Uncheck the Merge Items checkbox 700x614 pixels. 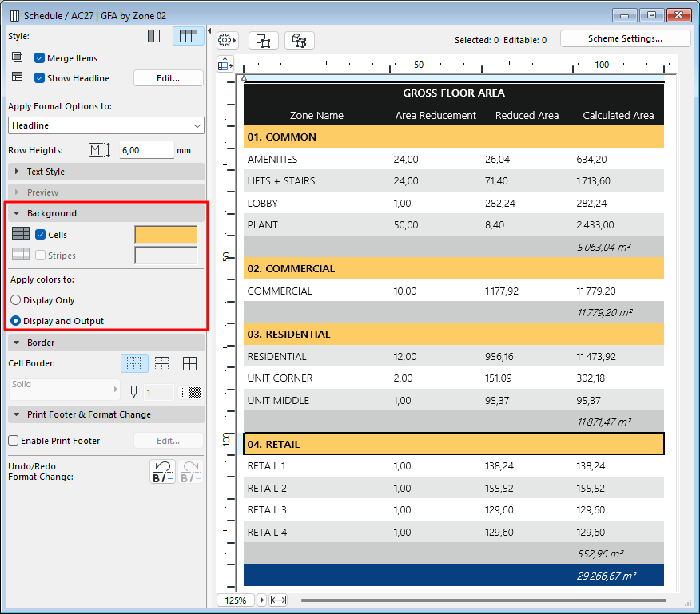tap(40, 58)
